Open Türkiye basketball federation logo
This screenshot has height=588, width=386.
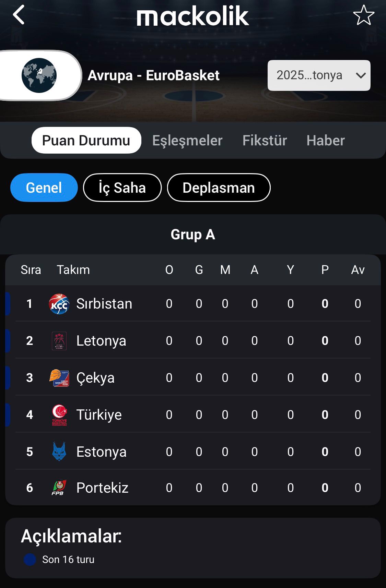click(x=59, y=415)
